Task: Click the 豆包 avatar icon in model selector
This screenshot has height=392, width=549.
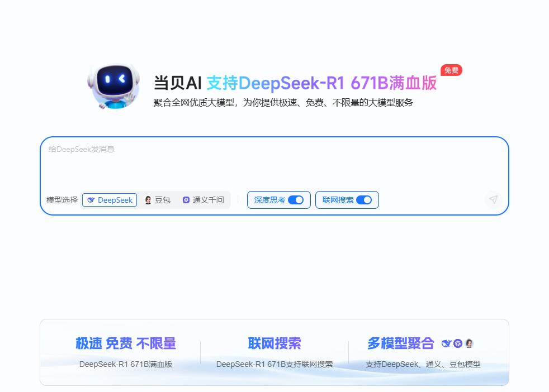Action: (148, 200)
